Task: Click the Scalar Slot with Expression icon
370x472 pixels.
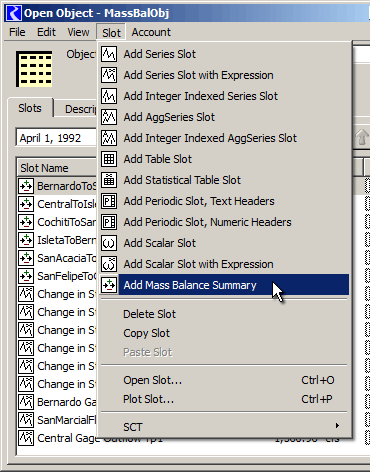Action: pyautogui.click(x=109, y=264)
